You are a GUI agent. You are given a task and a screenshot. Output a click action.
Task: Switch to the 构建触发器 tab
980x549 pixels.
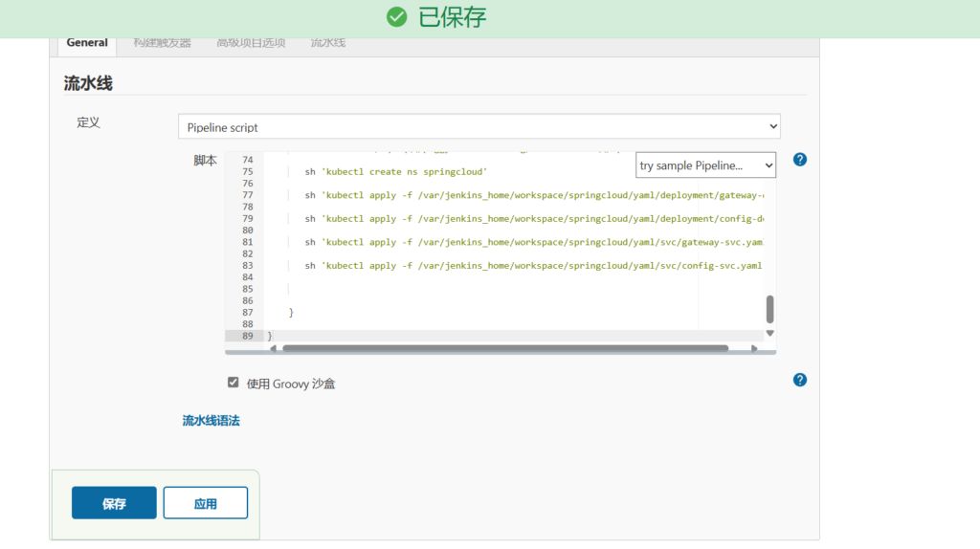(x=162, y=43)
